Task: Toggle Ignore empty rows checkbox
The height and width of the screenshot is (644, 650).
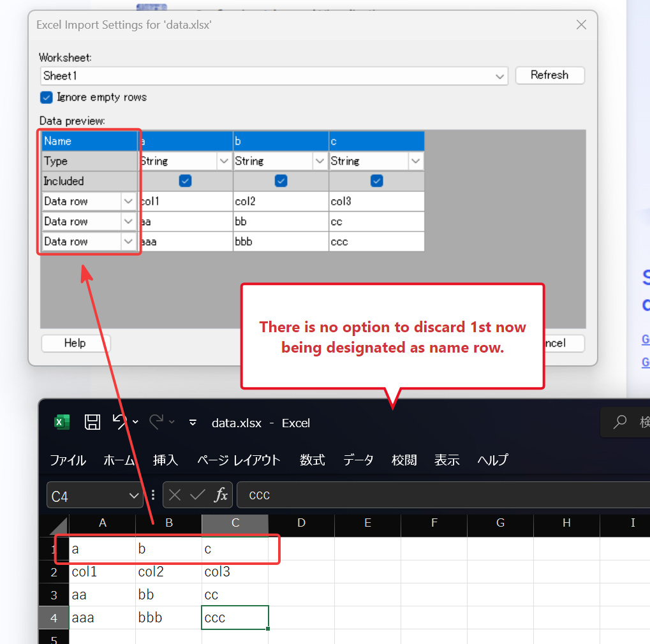Action: point(47,98)
